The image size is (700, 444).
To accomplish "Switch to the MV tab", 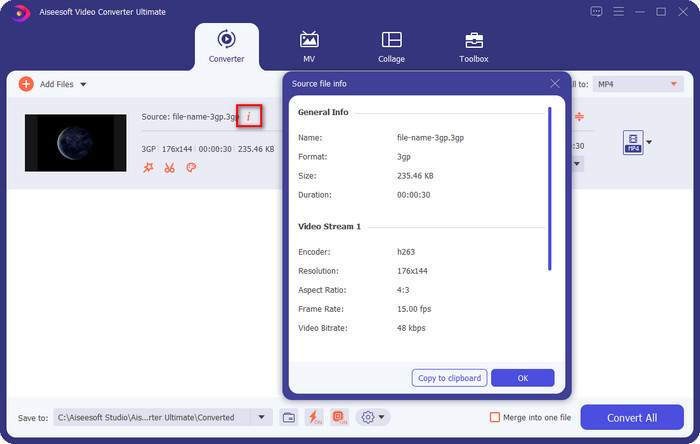I will coord(309,46).
